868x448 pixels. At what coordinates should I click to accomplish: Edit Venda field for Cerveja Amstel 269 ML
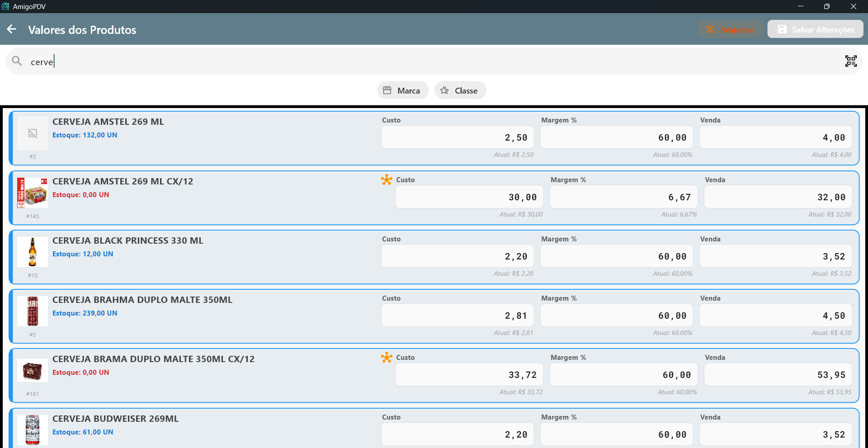776,137
